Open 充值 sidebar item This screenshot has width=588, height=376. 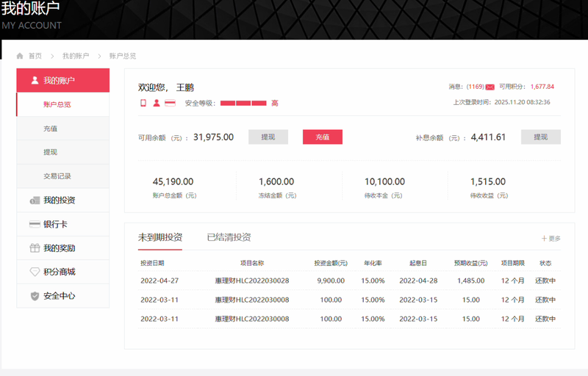click(x=63, y=129)
